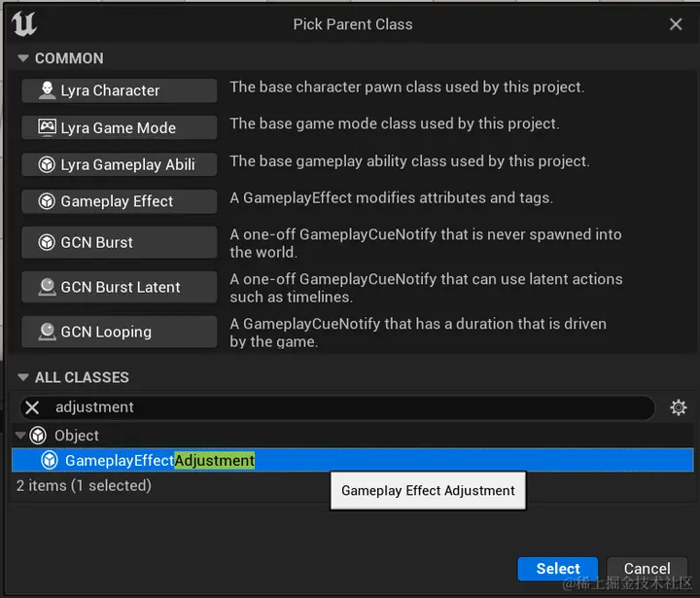Click 'The base character pawn class' description
This screenshot has width=700, height=598.
click(x=406, y=88)
